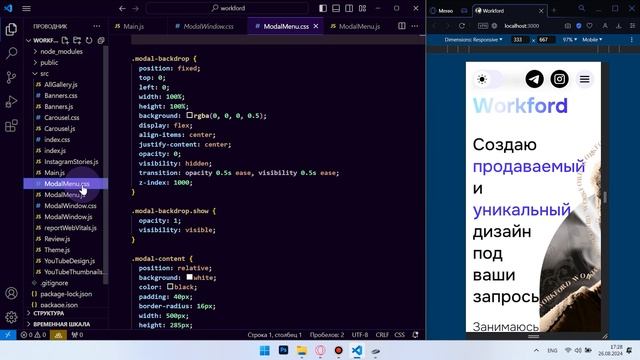
Task: Open InstagramStories.js file
Action: (x=71, y=162)
